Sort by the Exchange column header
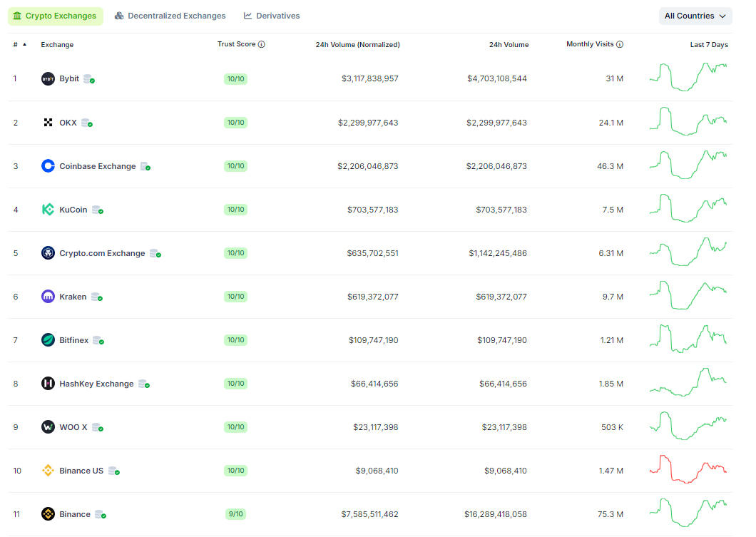The width and height of the screenshot is (756, 537). (57, 44)
